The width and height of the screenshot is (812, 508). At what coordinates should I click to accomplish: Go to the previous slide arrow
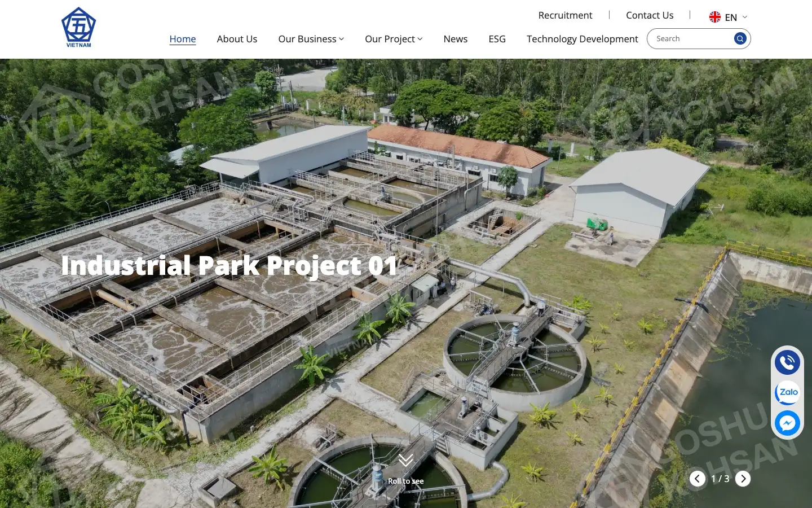(x=698, y=479)
